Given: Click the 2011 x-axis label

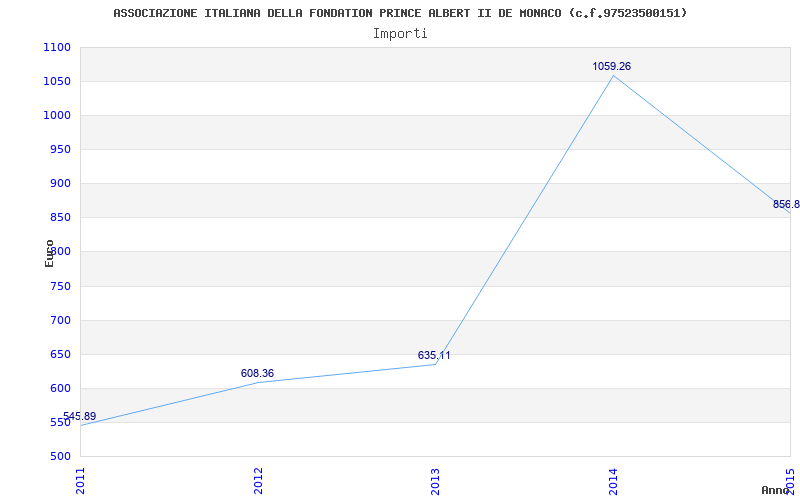Looking at the screenshot, I should coord(80,481).
